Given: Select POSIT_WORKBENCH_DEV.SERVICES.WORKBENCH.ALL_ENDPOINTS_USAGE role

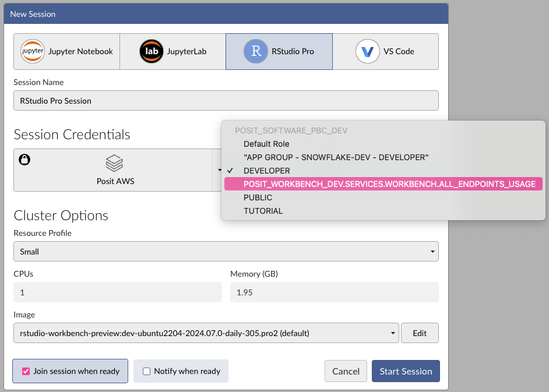Looking at the screenshot, I should (383, 184).
